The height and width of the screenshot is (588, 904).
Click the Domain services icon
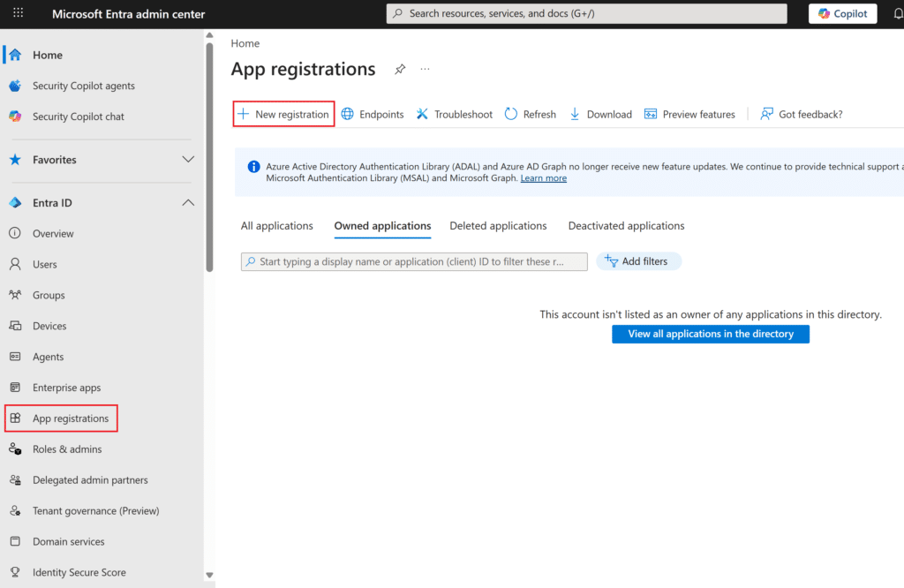tap(15, 541)
